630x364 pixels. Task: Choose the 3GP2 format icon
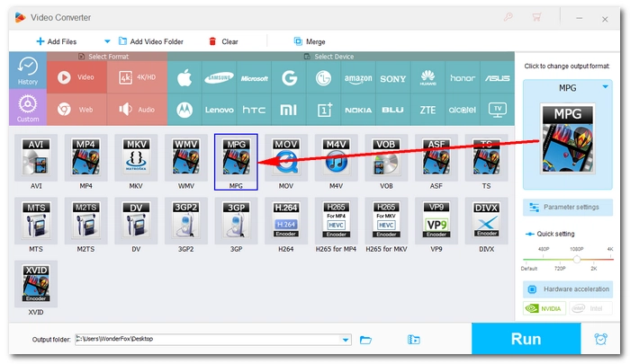click(185, 221)
